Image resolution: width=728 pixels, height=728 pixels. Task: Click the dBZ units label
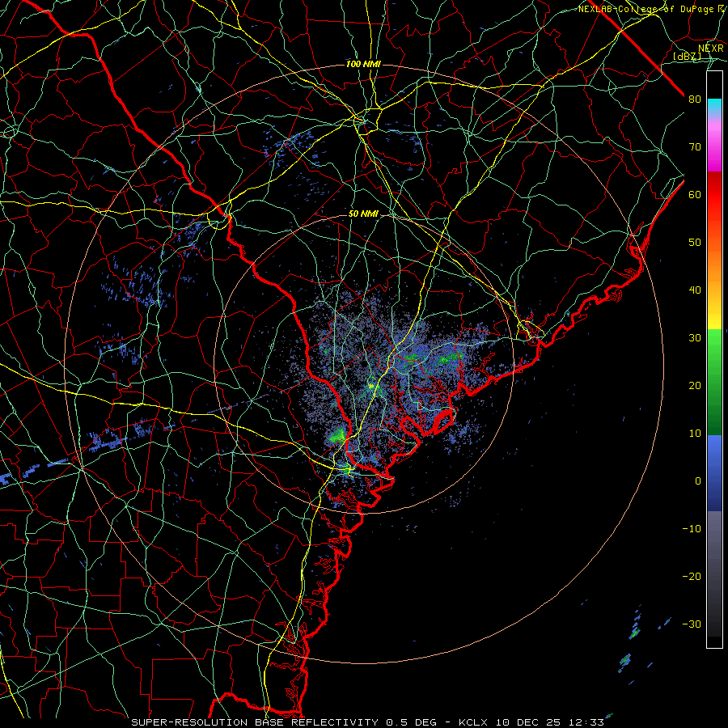[x=688, y=56]
